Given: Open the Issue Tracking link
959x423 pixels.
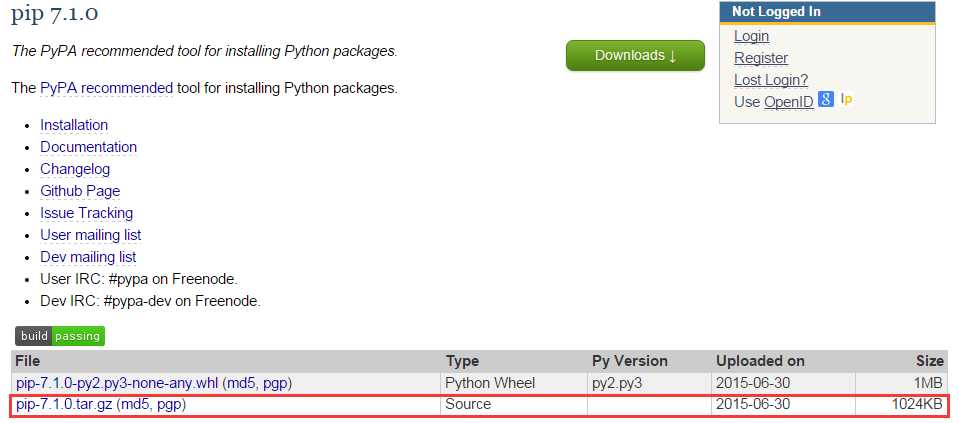Looking at the screenshot, I should pyautogui.click(x=86, y=213).
